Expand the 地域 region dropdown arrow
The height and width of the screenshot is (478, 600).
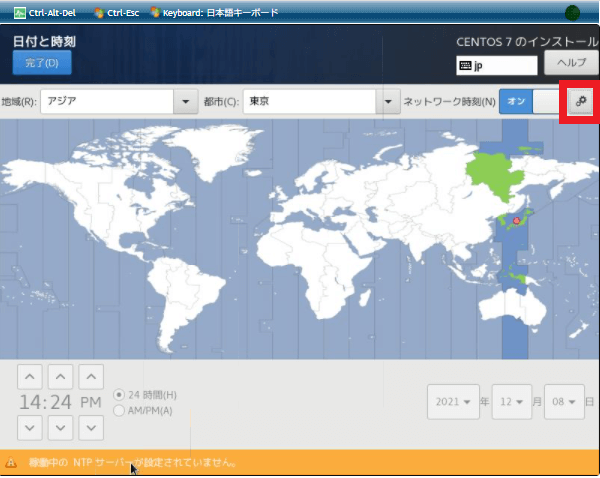click(186, 101)
